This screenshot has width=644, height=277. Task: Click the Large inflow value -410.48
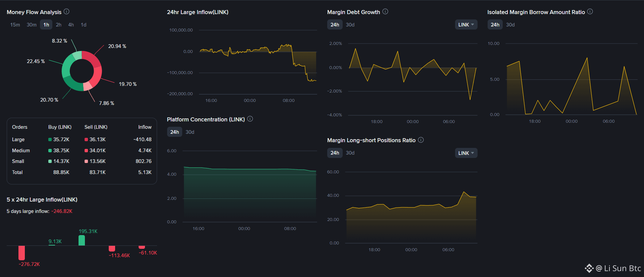(x=142, y=140)
